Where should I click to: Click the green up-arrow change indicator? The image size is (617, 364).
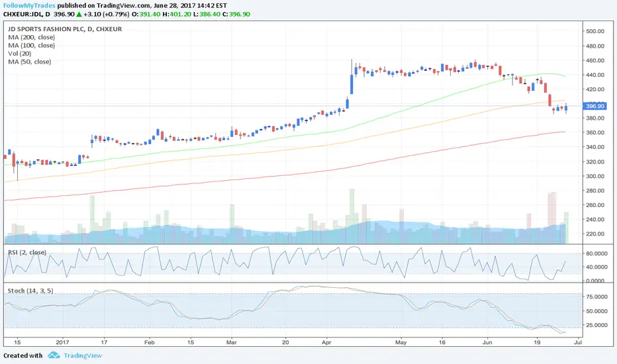79,14
